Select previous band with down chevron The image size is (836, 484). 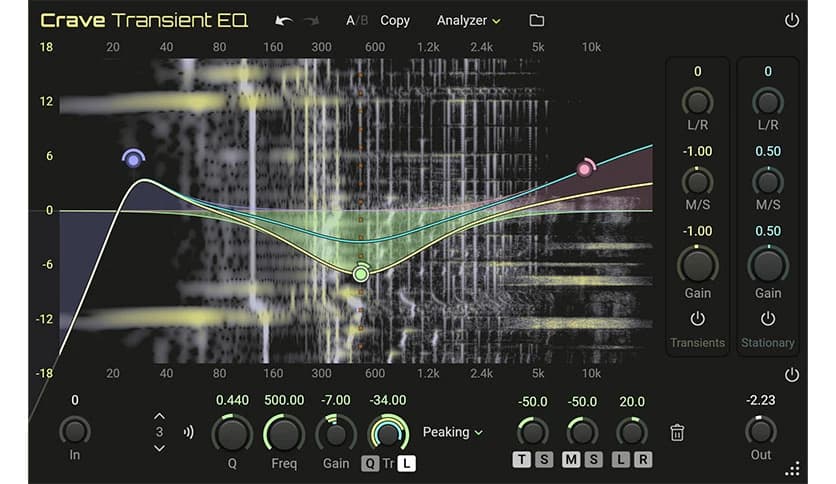click(x=159, y=448)
